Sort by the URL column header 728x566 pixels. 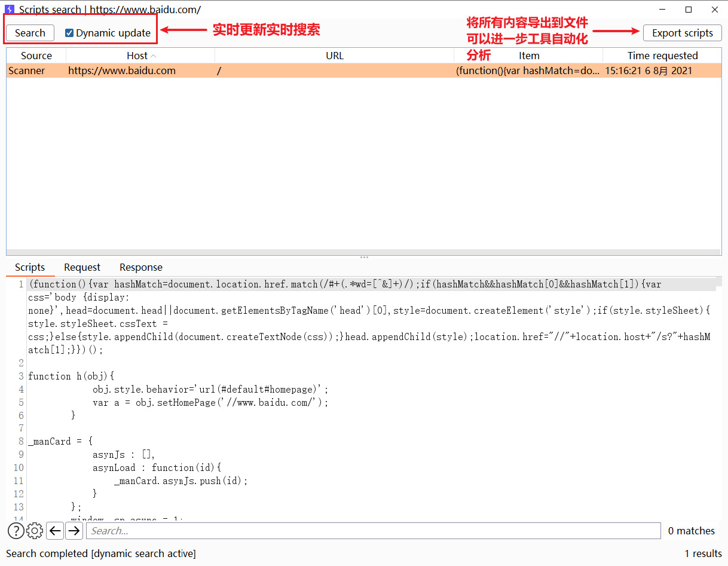click(335, 56)
